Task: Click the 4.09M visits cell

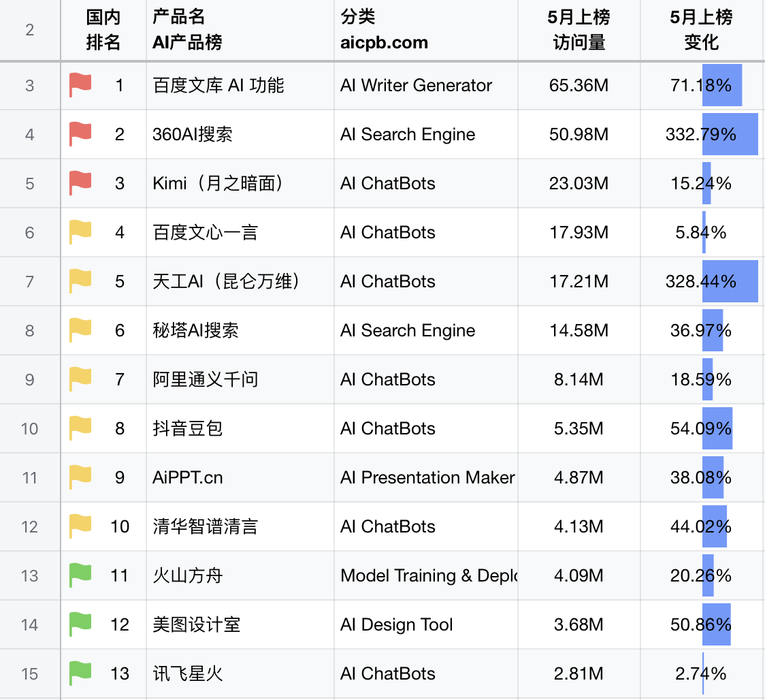Action: pos(579,575)
